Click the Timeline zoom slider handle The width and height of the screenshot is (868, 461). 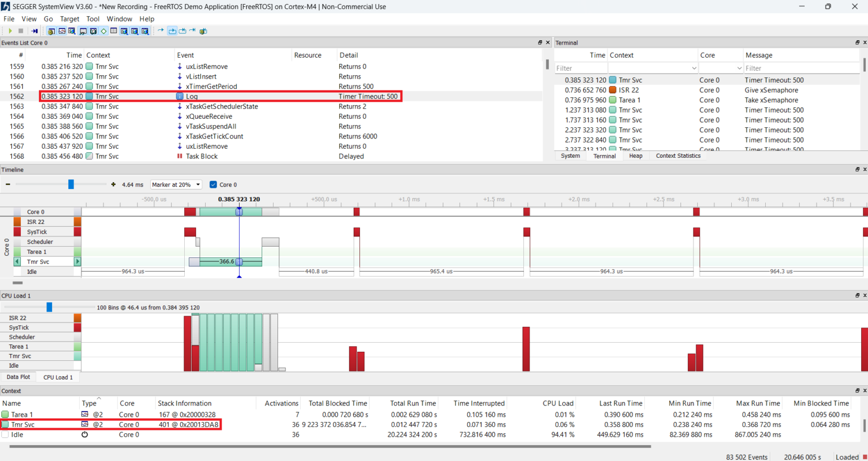tap(71, 184)
